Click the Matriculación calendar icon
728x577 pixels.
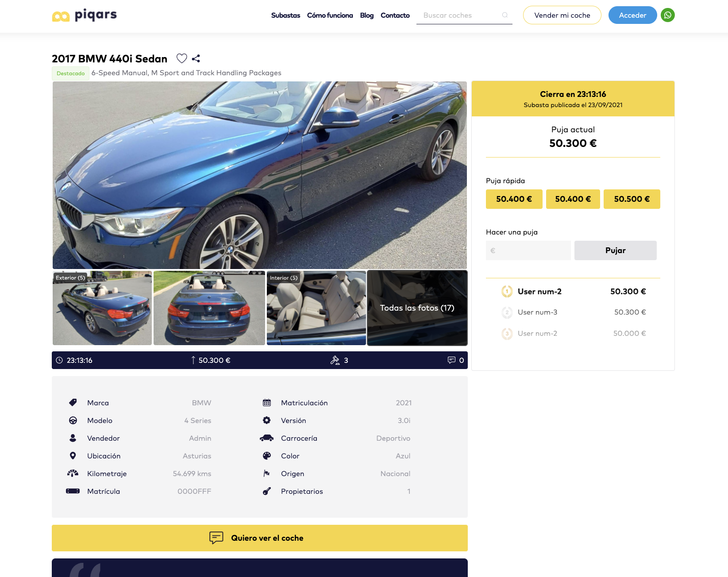click(267, 403)
